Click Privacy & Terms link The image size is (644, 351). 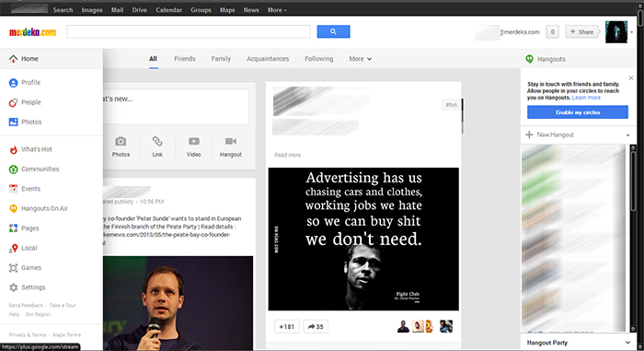[28, 335]
